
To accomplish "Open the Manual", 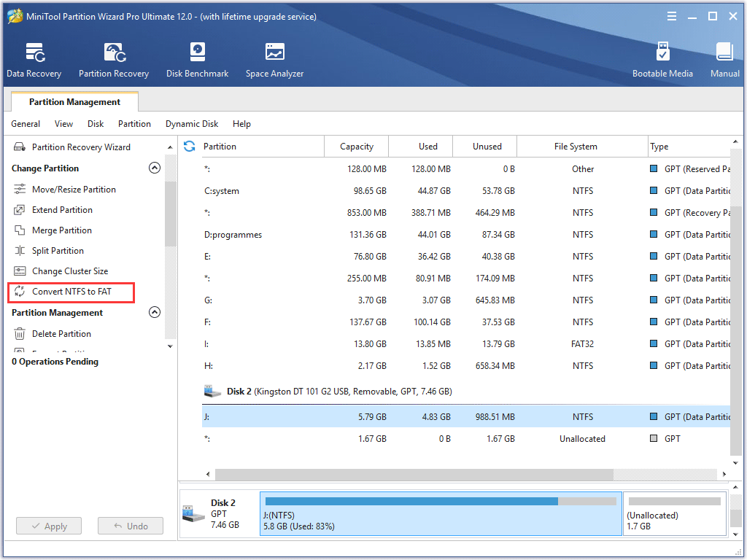I will tap(724, 60).
